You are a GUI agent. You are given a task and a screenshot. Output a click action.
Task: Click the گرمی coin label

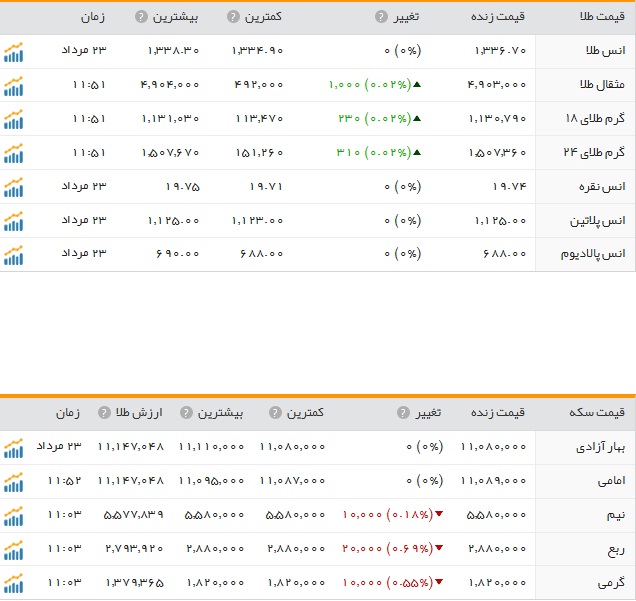click(x=611, y=583)
